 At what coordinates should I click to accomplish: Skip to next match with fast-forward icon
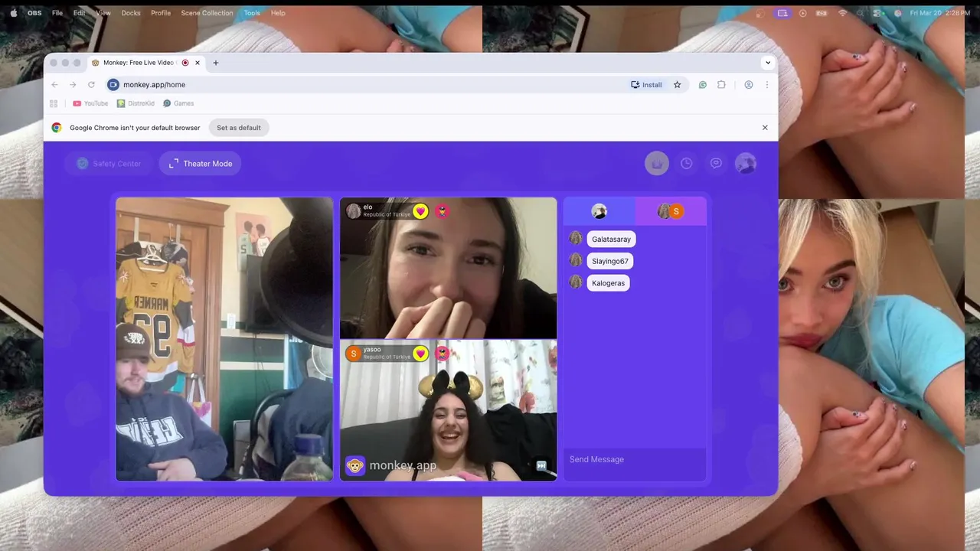point(541,465)
